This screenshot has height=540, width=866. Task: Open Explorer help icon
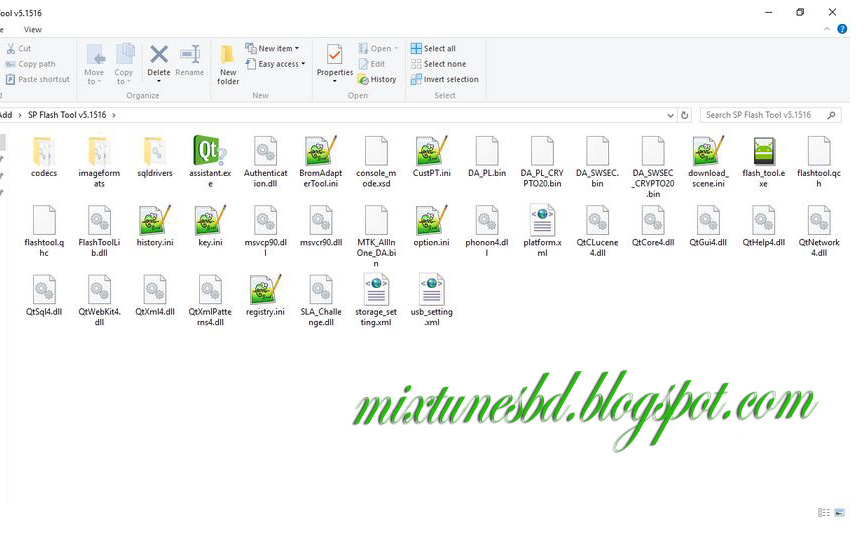coord(842,29)
